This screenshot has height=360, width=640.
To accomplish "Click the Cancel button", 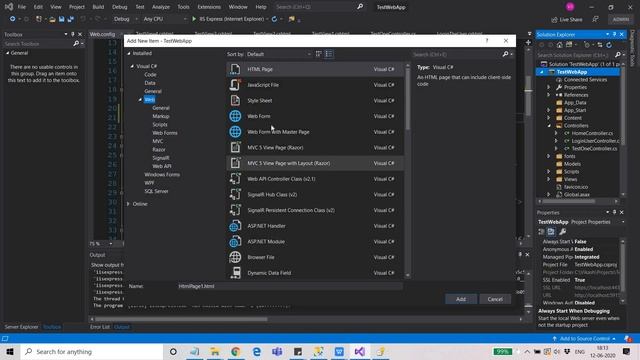I will pyautogui.click(x=495, y=299).
